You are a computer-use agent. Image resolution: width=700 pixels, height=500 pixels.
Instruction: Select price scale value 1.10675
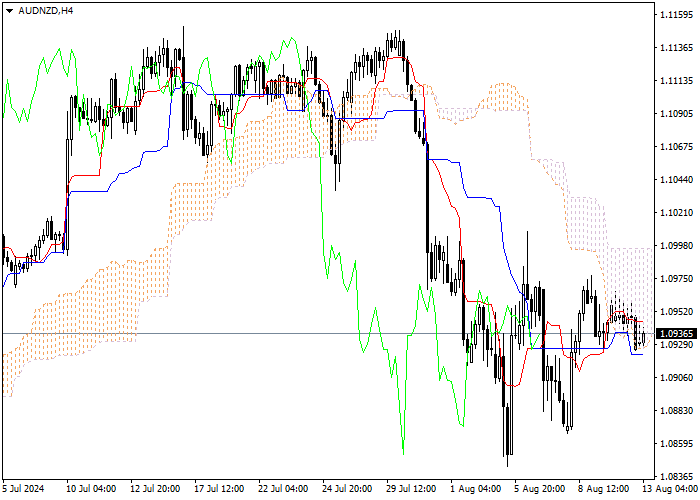[x=676, y=147]
